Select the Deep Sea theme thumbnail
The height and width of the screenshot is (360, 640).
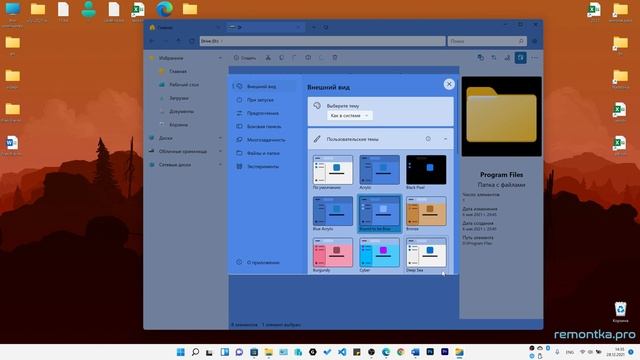(x=426, y=253)
